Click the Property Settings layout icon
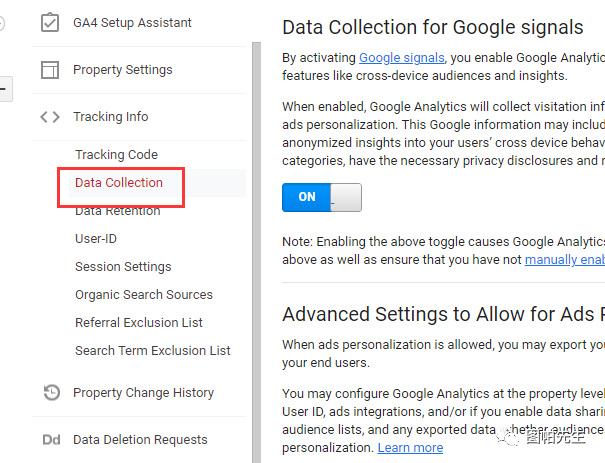605x463 pixels. point(50,70)
